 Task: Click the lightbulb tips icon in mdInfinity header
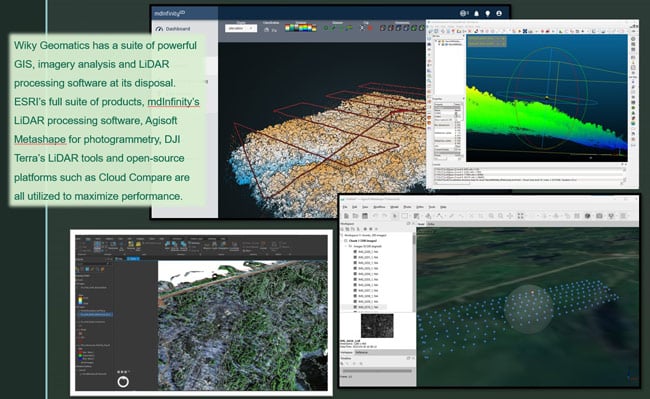pos(488,13)
